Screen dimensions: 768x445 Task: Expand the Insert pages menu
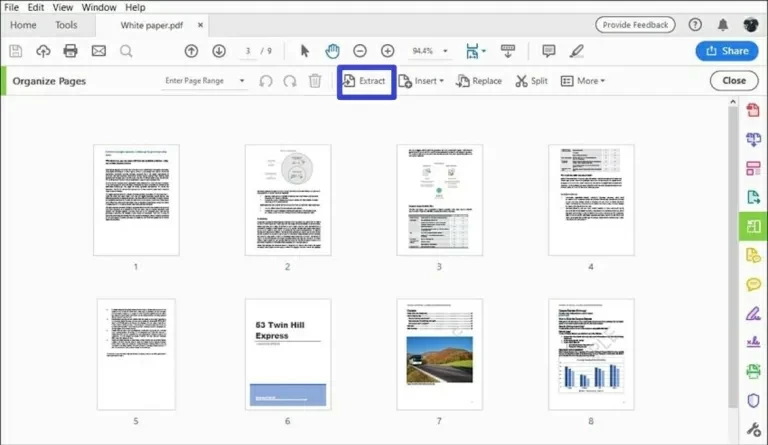pos(421,81)
